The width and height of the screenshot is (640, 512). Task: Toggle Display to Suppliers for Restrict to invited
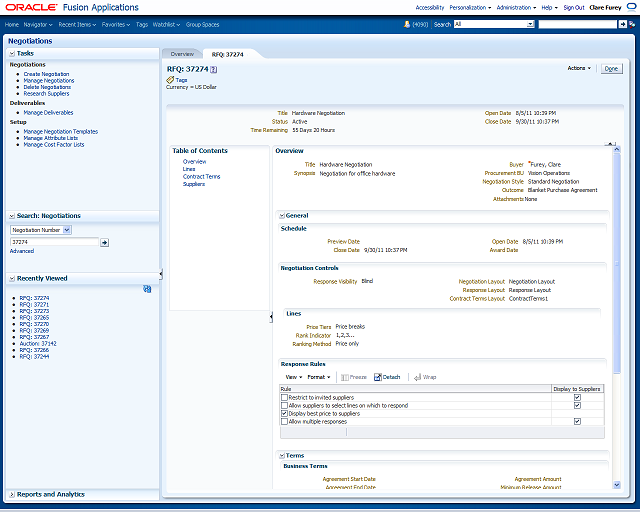tap(577, 397)
